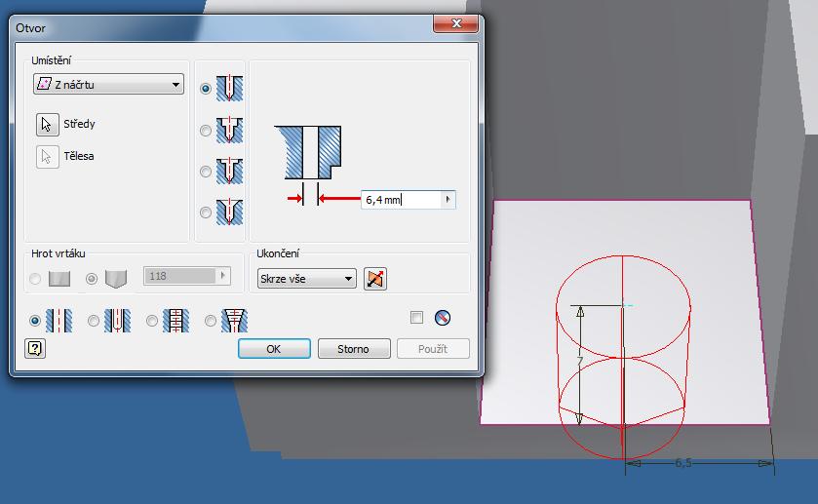Click the Použít apply button
This screenshot has width=818, height=504.
coord(433,349)
